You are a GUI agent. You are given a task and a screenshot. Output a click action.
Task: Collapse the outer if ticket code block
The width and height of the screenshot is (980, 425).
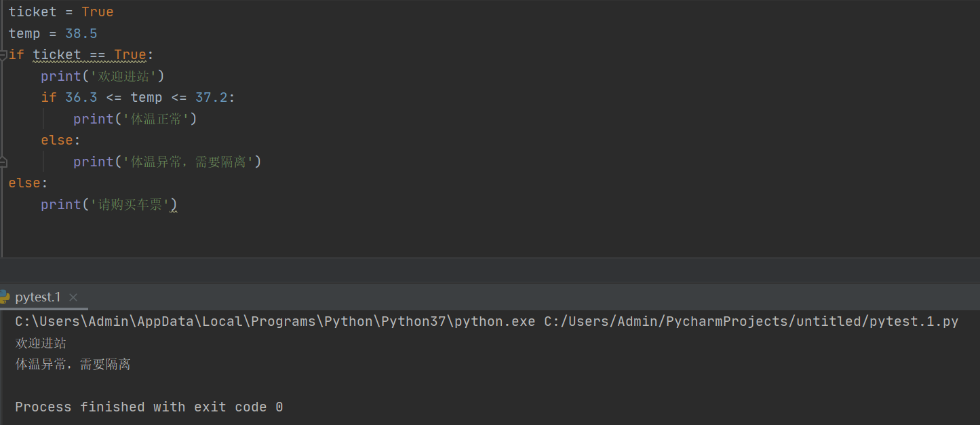point(2,54)
